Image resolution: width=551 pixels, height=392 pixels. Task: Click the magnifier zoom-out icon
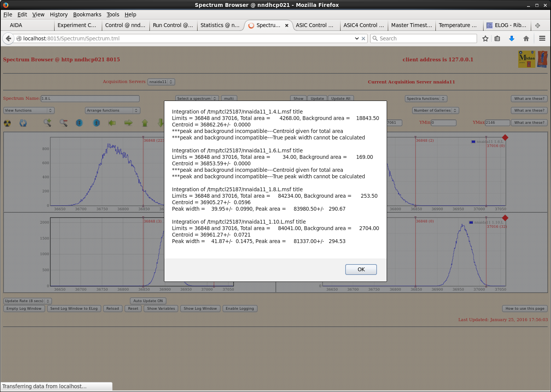(x=63, y=123)
